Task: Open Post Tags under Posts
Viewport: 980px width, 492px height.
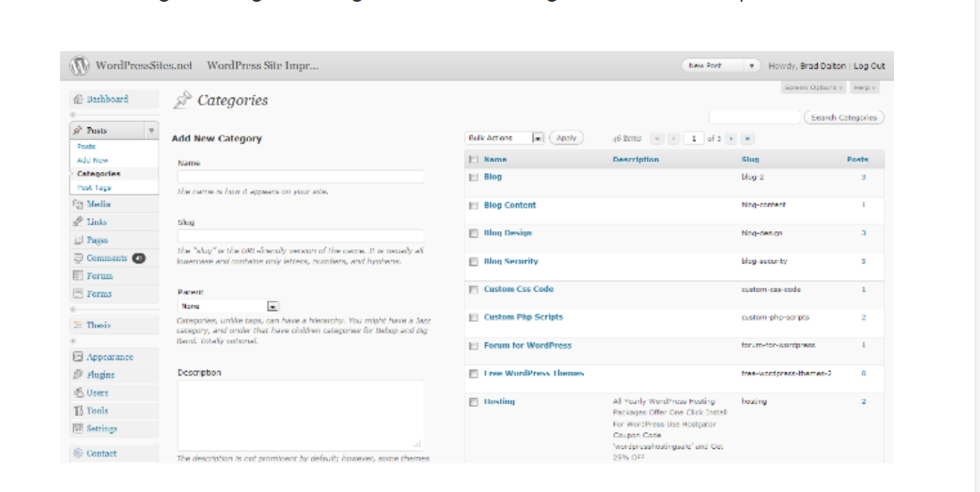Action: pyautogui.click(x=94, y=187)
